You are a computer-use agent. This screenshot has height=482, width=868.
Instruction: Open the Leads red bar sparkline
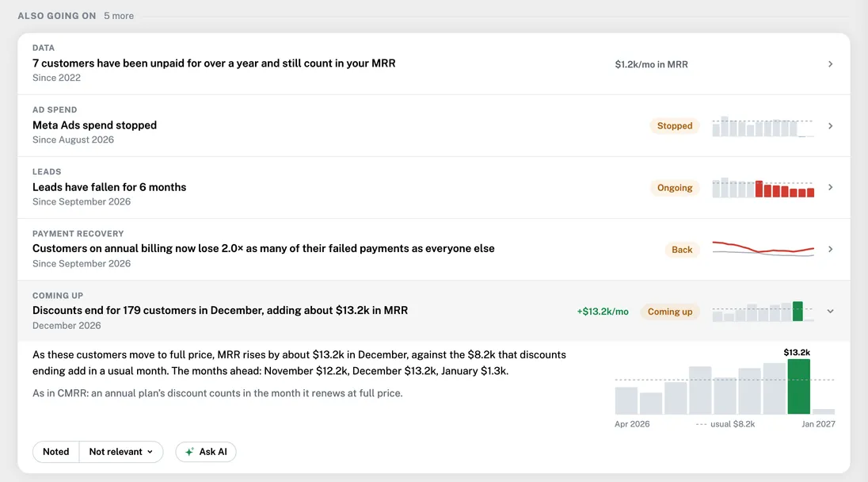(x=763, y=188)
